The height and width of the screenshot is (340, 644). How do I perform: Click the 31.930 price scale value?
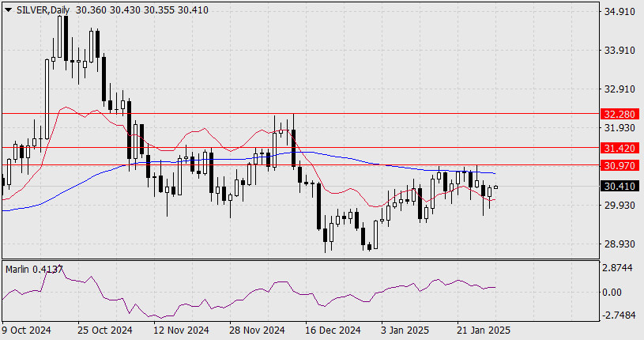coord(620,128)
